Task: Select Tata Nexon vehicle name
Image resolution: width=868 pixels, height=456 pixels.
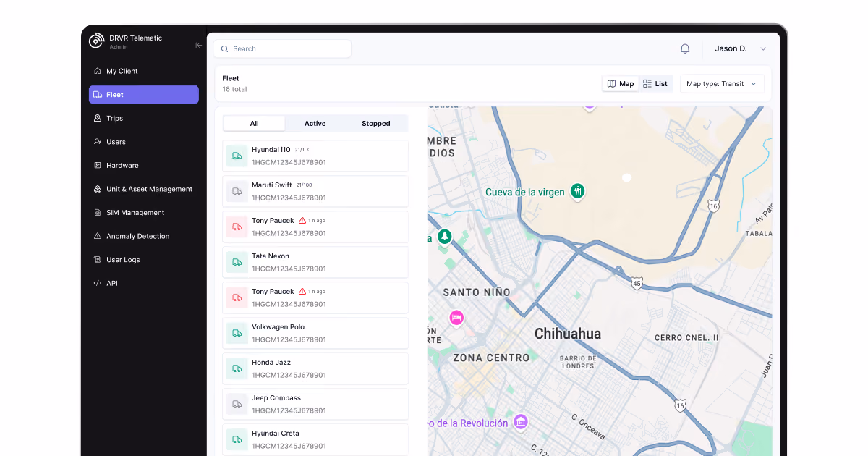Action: tap(271, 256)
